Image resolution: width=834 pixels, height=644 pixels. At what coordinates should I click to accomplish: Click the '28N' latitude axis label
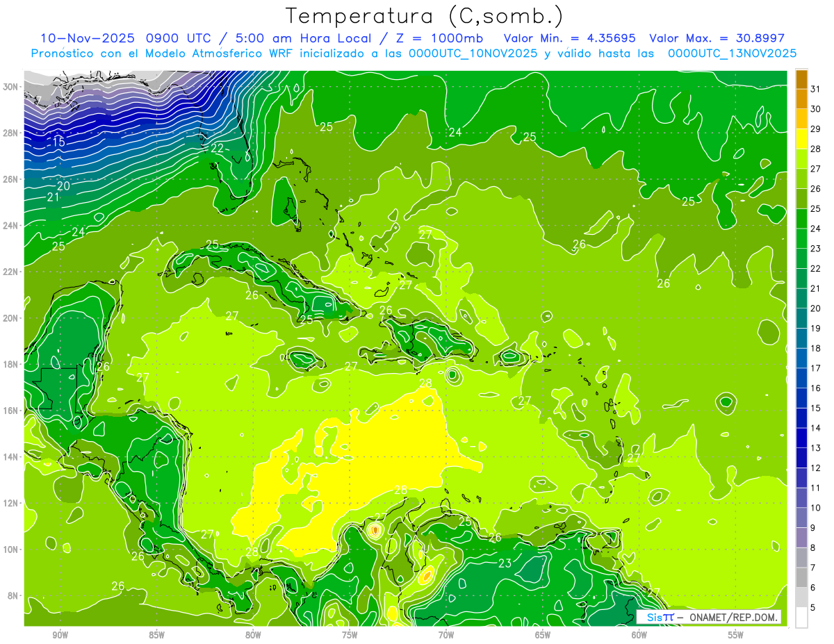10,133
